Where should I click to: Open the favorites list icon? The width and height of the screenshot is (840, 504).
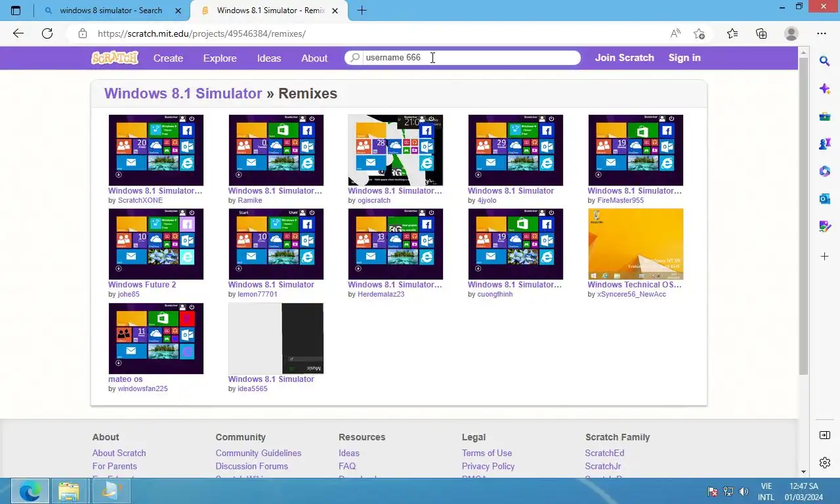pyautogui.click(x=732, y=33)
